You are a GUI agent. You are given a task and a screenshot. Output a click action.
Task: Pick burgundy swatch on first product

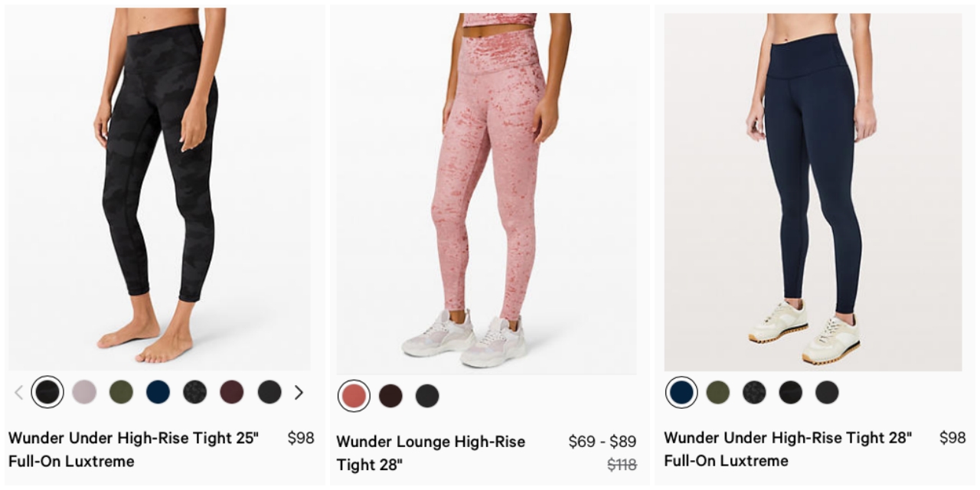pos(232,392)
